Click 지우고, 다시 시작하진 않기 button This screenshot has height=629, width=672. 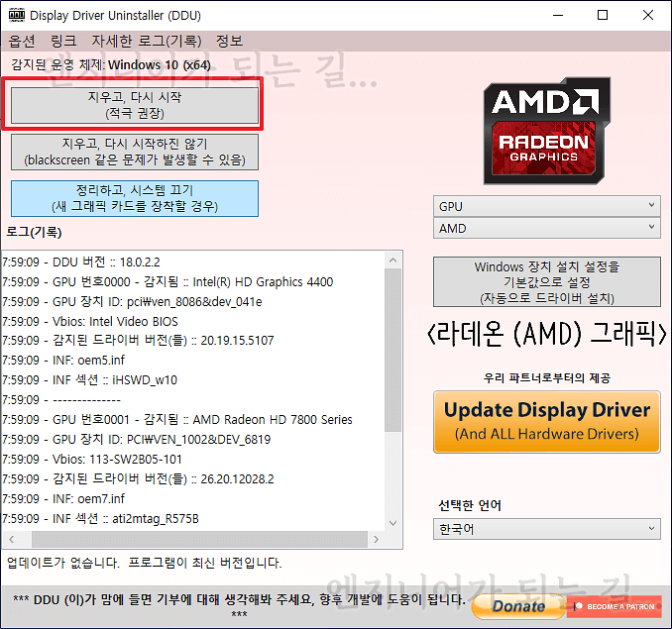[x=135, y=152]
